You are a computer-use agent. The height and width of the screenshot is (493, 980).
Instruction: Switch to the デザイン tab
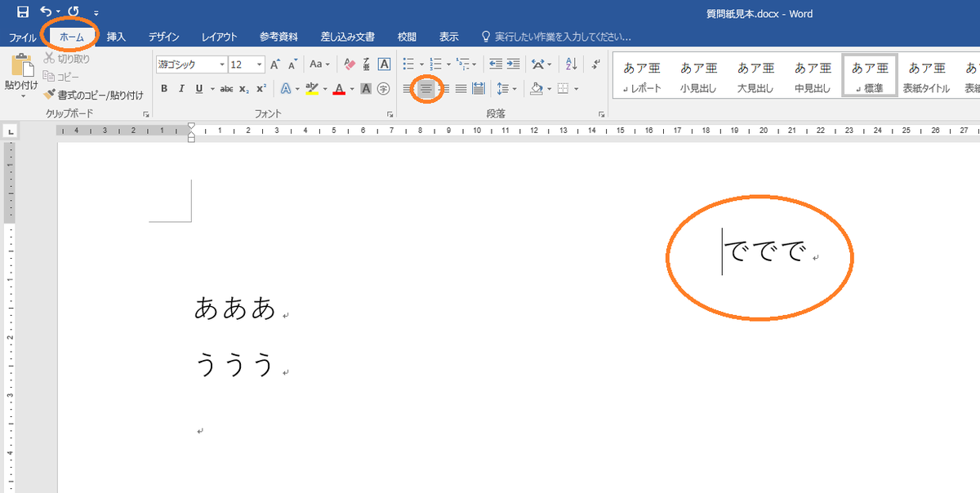[x=164, y=37]
